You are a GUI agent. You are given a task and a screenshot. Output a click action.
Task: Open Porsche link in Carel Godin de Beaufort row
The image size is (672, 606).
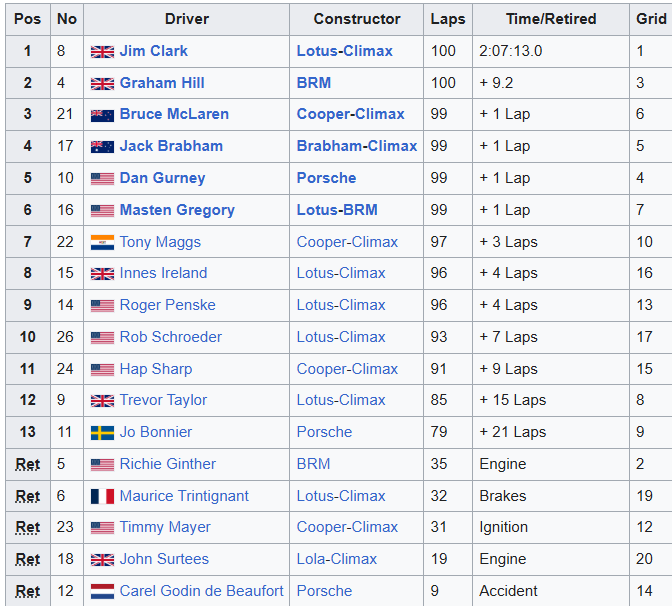click(324, 591)
